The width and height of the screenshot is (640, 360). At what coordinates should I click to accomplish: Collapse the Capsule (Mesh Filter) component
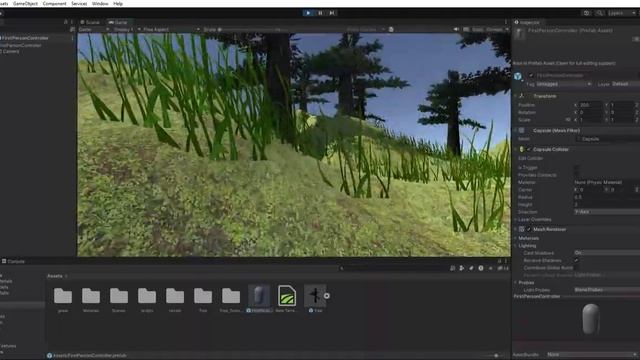(x=516, y=131)
